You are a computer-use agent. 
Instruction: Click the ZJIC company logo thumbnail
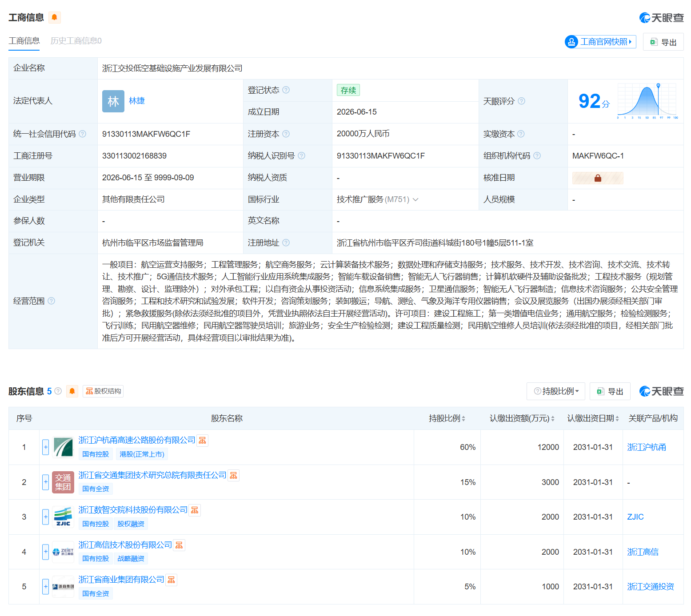coord(63,517)
